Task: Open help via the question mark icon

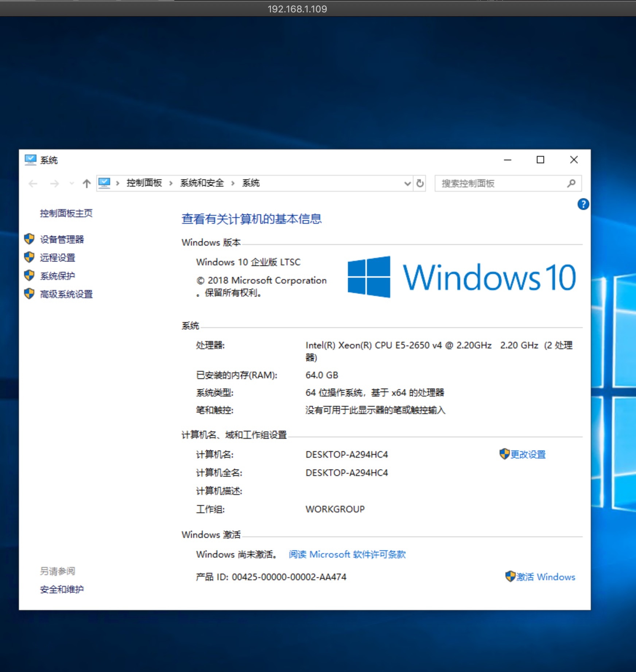Action: pos(583,204)
